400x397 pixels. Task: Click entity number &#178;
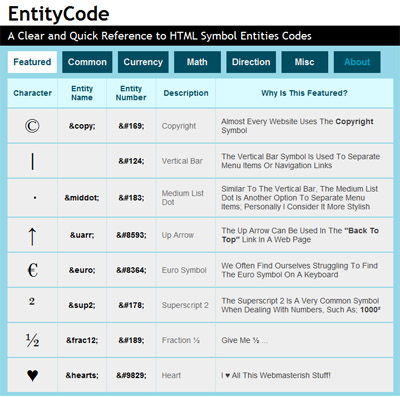[131, 305]
